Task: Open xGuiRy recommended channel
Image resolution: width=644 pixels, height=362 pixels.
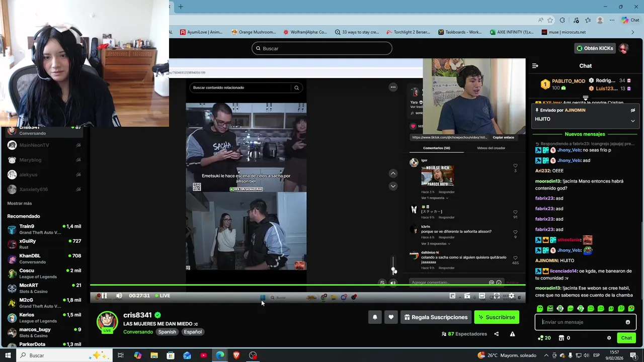Action: 45,244
